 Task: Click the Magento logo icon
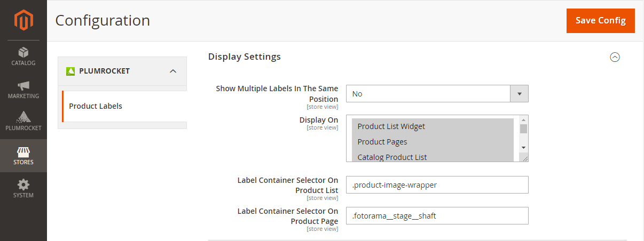click(23, 20)
